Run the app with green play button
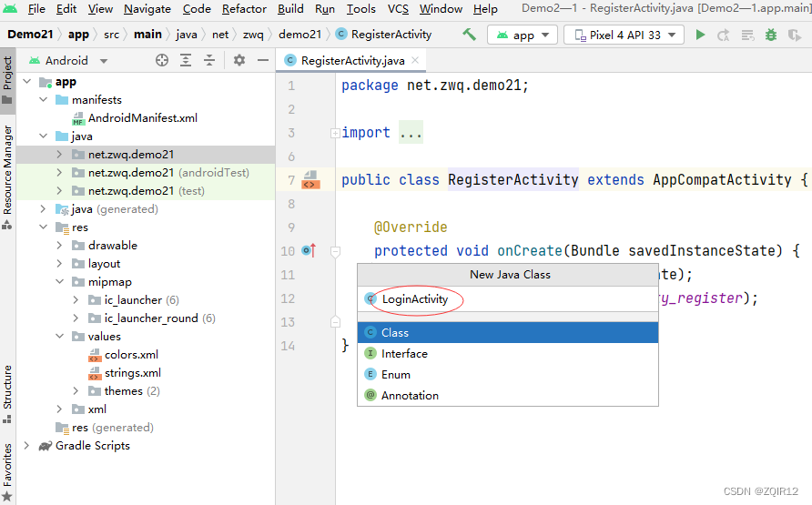 (x=700, y=35)
